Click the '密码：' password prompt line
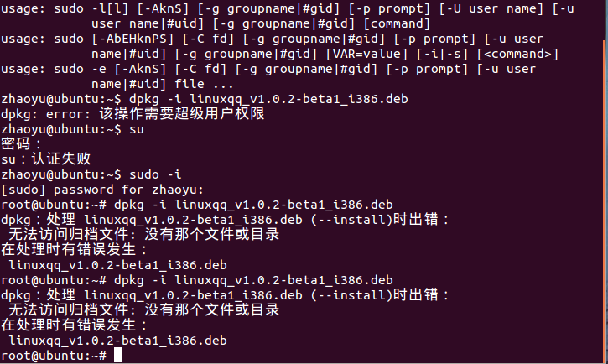Image resolution: width=608 pixels, height=364 pixels. coord(21,143)
